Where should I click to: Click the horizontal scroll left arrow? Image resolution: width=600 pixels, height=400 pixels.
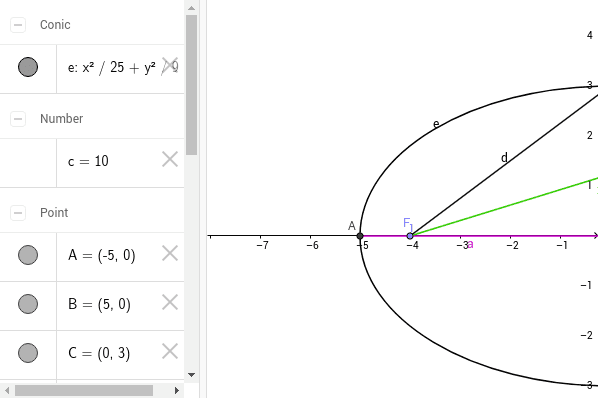coord(7,390)
